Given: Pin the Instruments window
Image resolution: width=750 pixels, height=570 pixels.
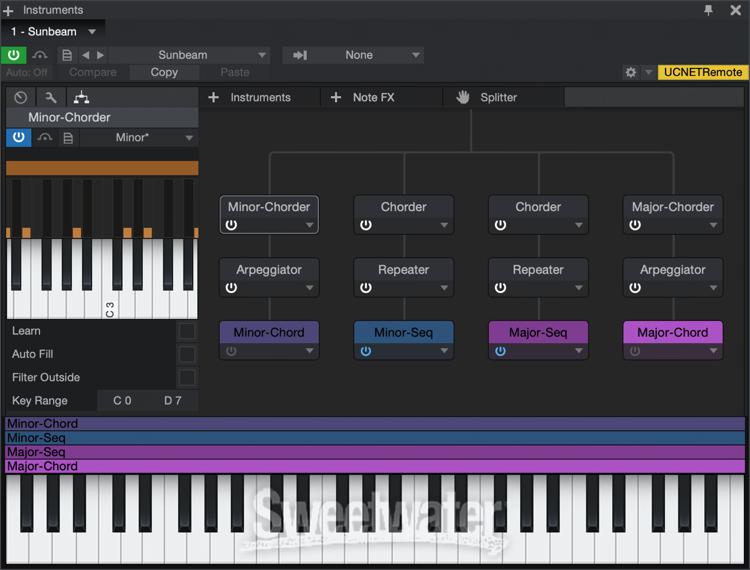Looking at the screenshot, I should (708, 10).
